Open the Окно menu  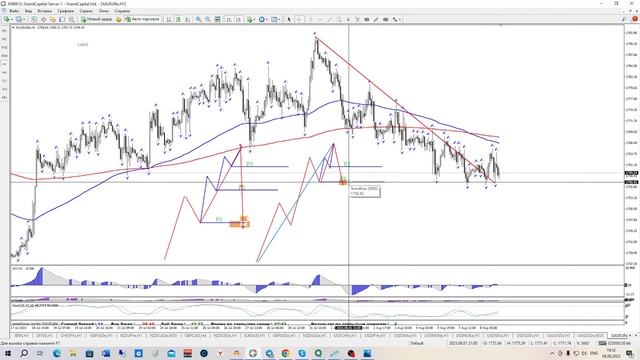tap(104, 11)
